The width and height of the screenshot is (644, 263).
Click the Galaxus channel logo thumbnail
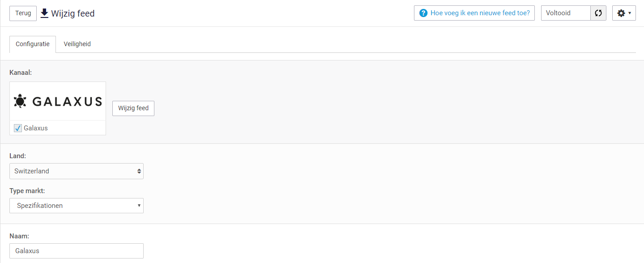[58, 101]
